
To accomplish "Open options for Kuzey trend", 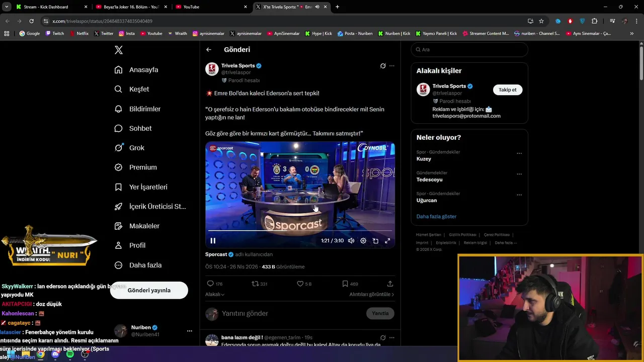I will click(x=519, y=153).
